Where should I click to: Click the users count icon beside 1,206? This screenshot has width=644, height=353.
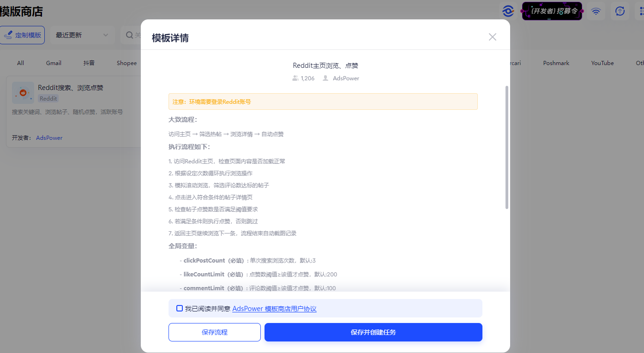click(x=295, y=78)
